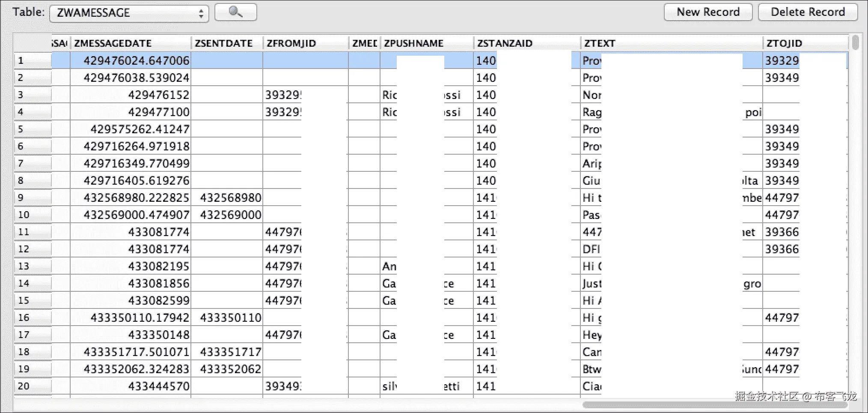Screen dimensions: 868x413
Task: Click ZPUSHNAME cell "An" in row 13
Action: coord(427,266)
